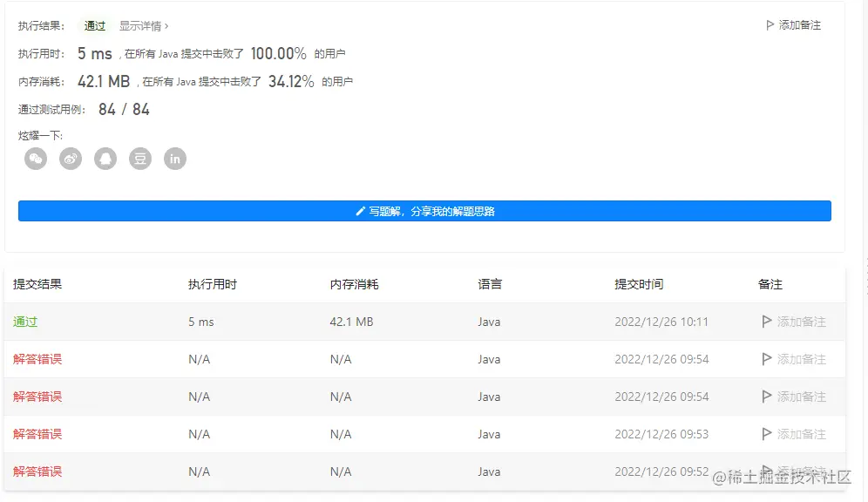Viewport: 868px width, 502px height.
Task: Open the 通过 submission row link
Action: pyautogui.click(x=25, y=322)
